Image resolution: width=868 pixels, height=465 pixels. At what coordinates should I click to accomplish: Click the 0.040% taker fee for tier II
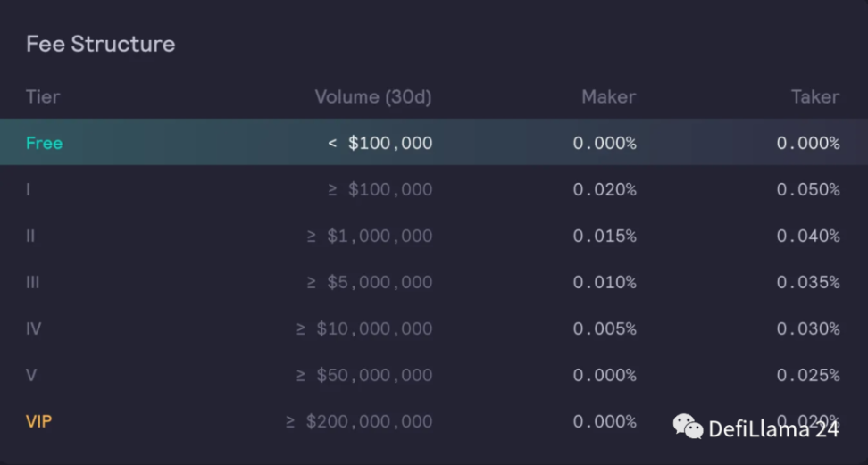tap(808, 236)
